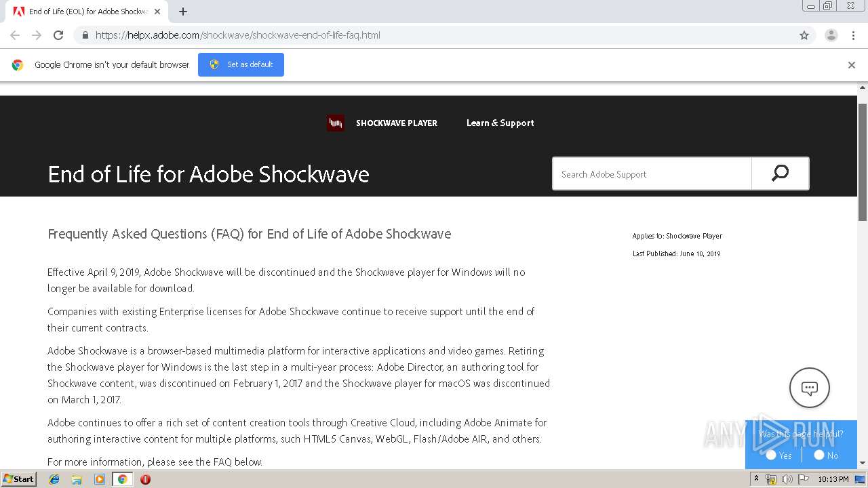
Task: Close the End of Life tab
Action: [x=157, y=12]
